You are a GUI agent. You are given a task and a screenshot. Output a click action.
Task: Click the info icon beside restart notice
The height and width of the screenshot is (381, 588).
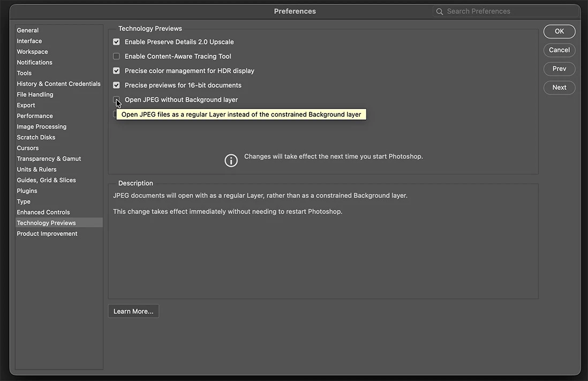coord(231,161)
